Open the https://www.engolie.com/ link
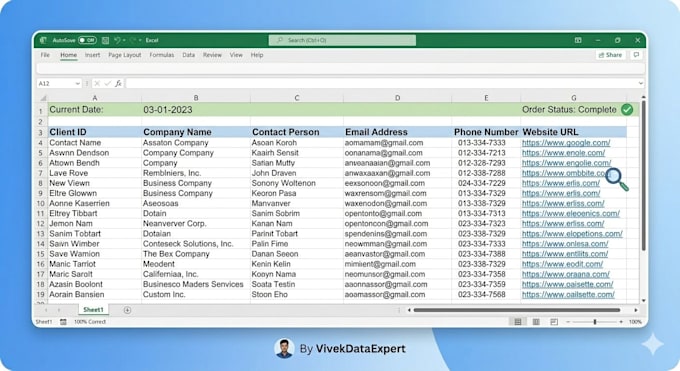This screenshot has height=371, width=680. pos(566,163)
